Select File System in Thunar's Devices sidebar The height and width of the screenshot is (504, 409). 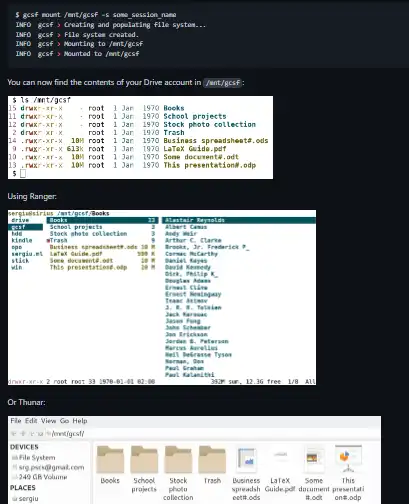(x=37, y=458)
